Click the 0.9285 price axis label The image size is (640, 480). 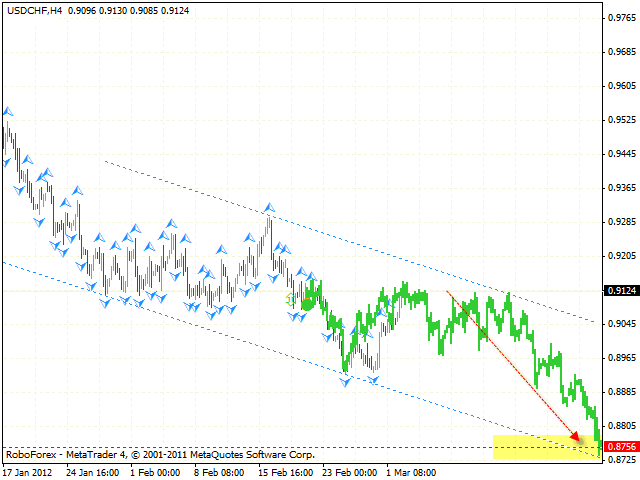(x=620, y=221)
